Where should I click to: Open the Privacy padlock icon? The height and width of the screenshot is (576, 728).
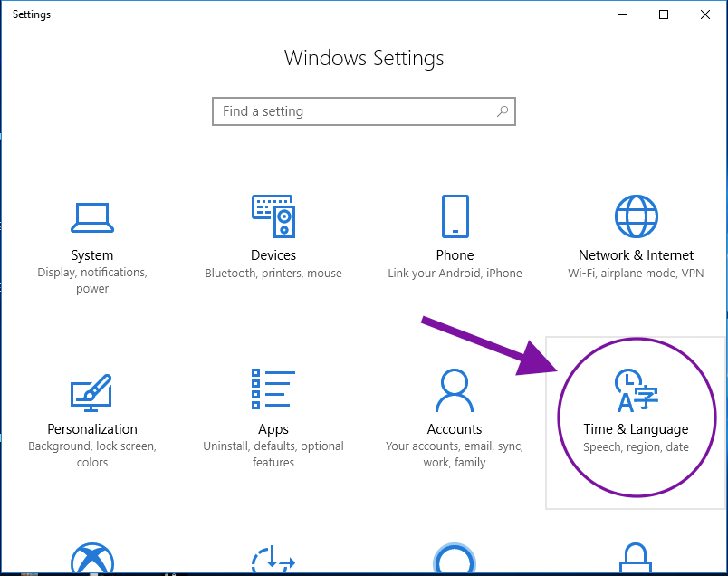(x=636, y=559)
